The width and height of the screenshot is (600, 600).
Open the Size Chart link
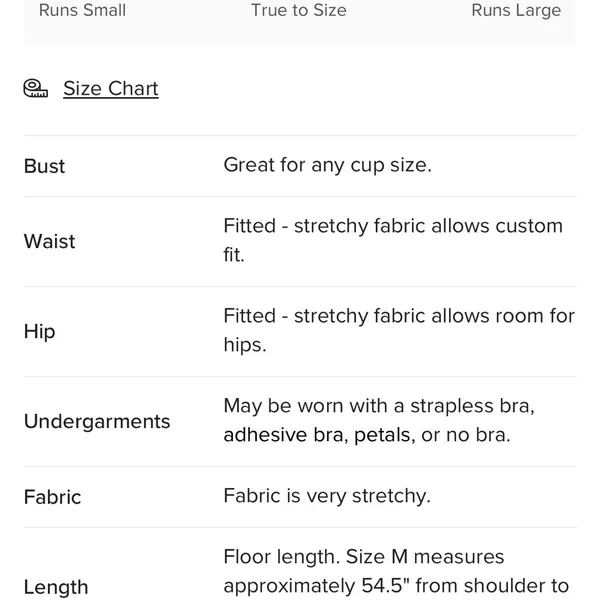(x=111, y=89)
